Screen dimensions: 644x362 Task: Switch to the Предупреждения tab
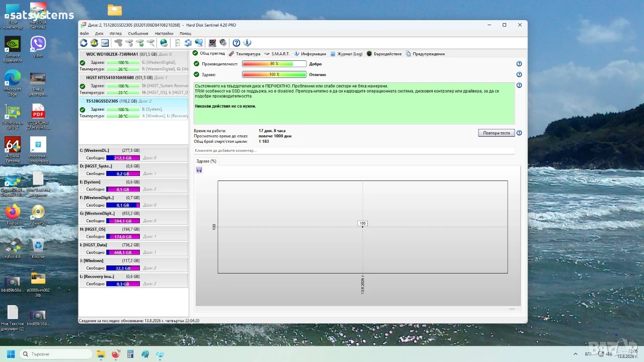425,54
